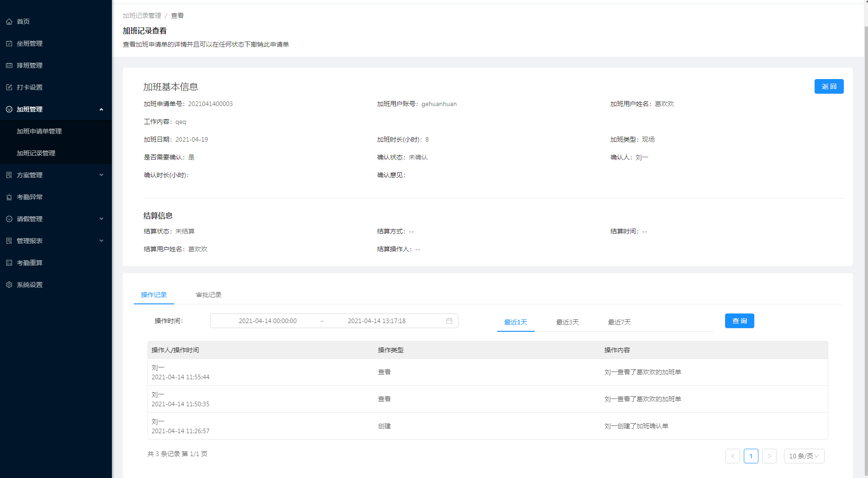This screenshot has height=478, width=868.
Task: Select the 最近3天 quick range
Action: [568, 322]
